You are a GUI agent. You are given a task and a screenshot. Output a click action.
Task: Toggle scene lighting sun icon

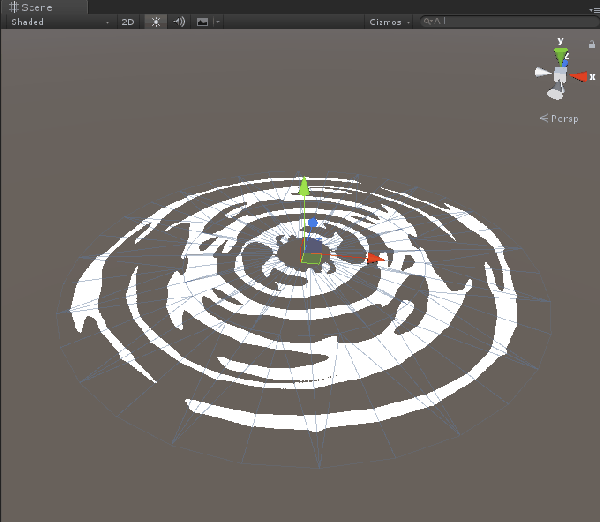coord(155,21)
